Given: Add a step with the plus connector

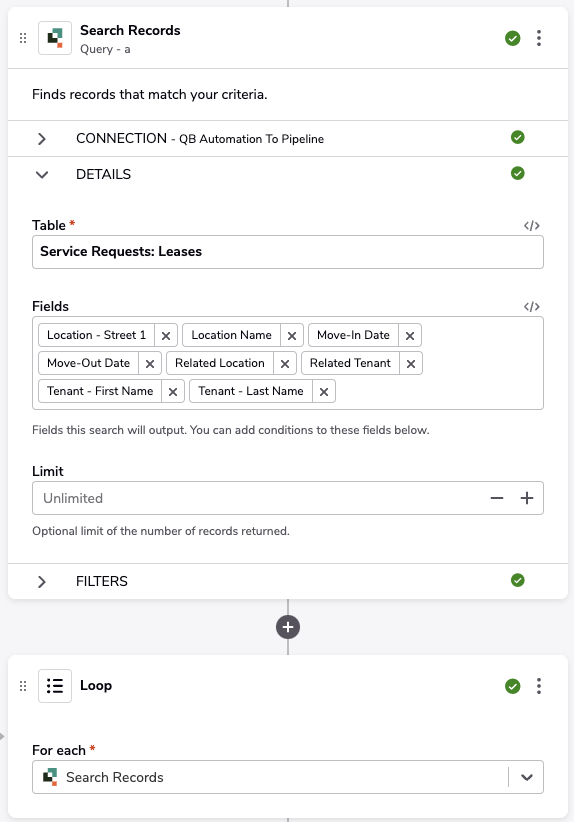Looking at the screenshot, I should (x=288, y=627).
